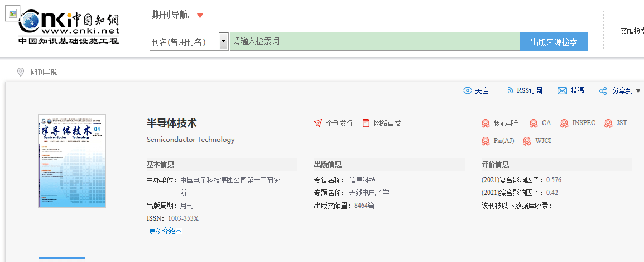
Task: Expand the 分享到 dropdown arrow
Action: point(638,91)
